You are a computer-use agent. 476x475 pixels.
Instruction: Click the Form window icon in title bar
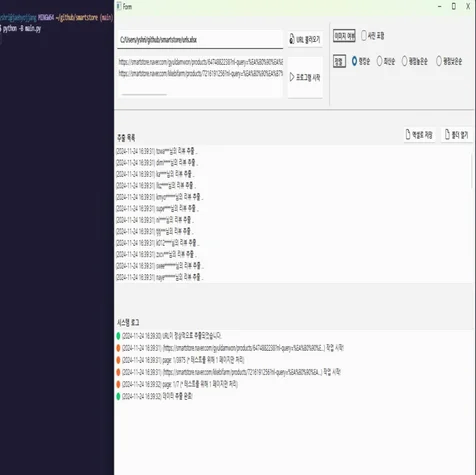click(x=119, y=6)
